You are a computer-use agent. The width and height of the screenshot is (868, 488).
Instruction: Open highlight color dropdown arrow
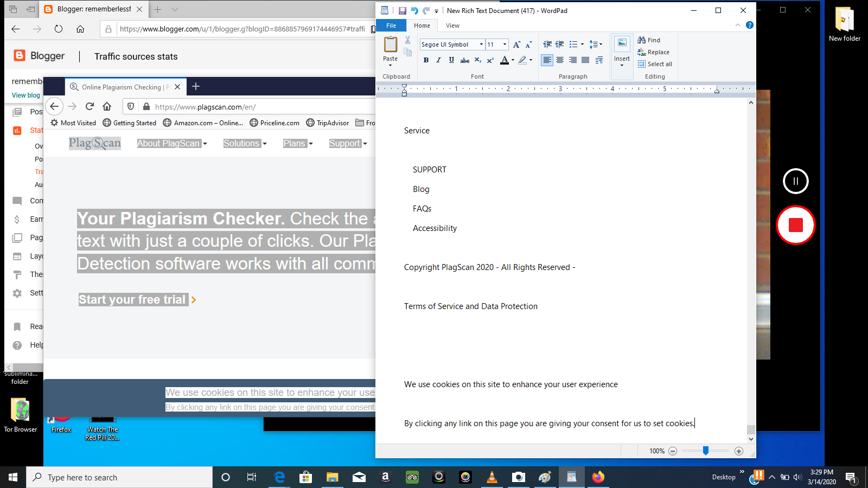point(531,60)
